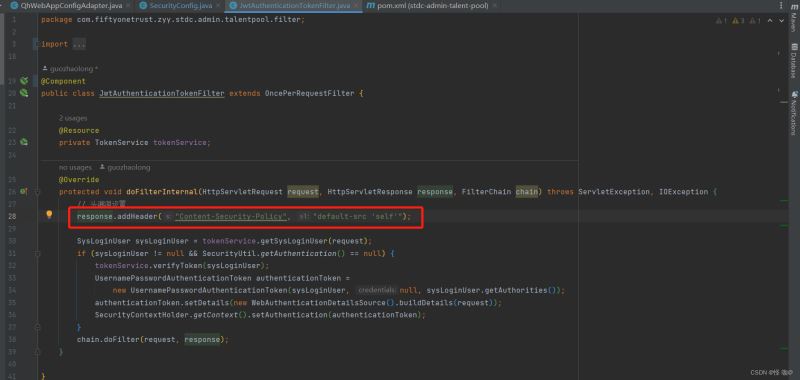
Task: Click the yellow warnings count indicator
Action: 738,21
